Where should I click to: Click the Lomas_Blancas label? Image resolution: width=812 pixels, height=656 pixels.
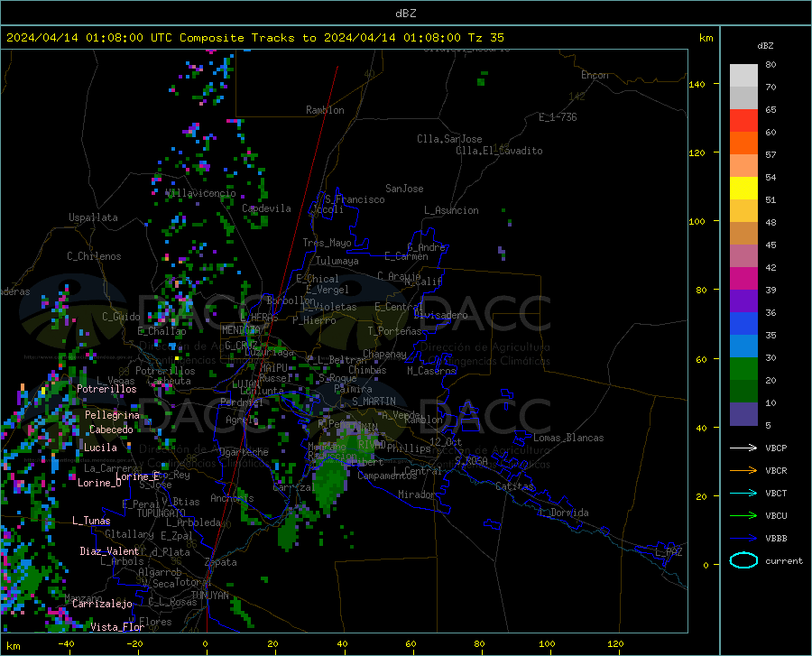tap(568, 438)
